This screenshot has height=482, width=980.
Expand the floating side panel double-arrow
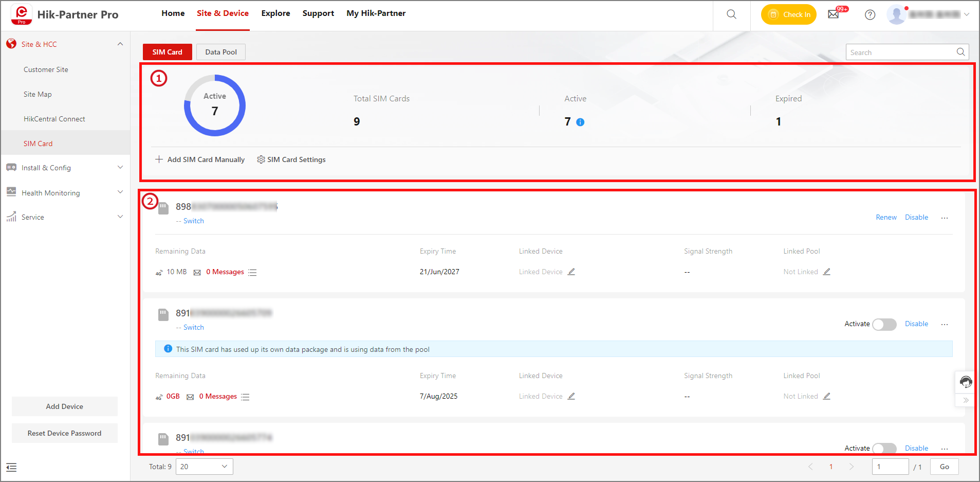[x=966, y=400]
